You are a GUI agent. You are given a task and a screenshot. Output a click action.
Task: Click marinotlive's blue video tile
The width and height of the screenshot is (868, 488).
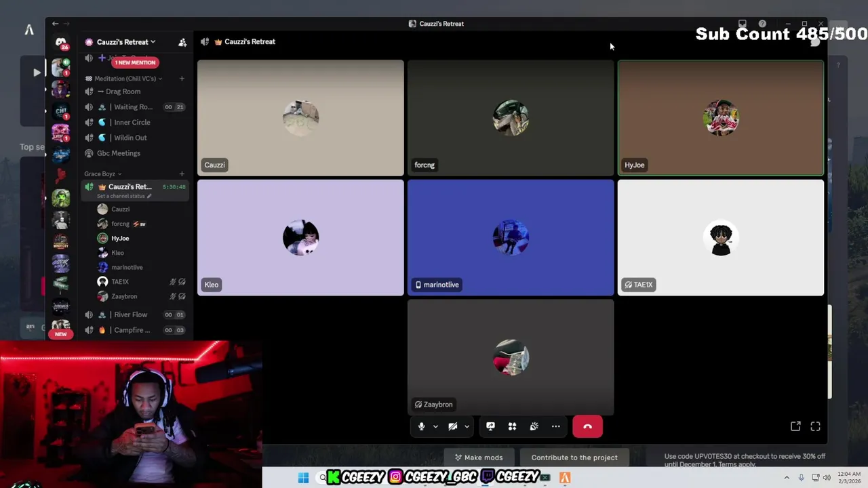(511, 238)
